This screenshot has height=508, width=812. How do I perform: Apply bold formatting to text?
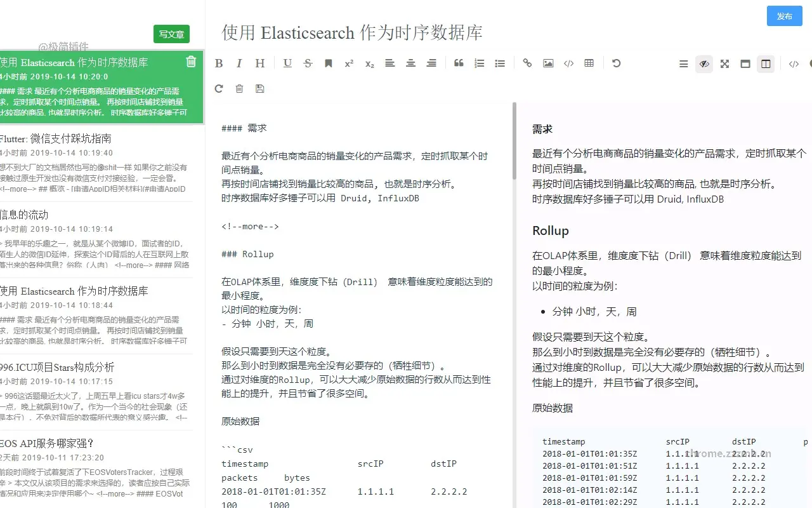point(219,63)
